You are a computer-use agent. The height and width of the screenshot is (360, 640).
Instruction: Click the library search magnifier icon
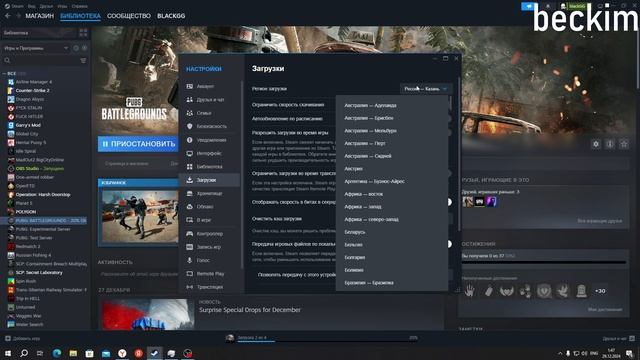(7, 60)
